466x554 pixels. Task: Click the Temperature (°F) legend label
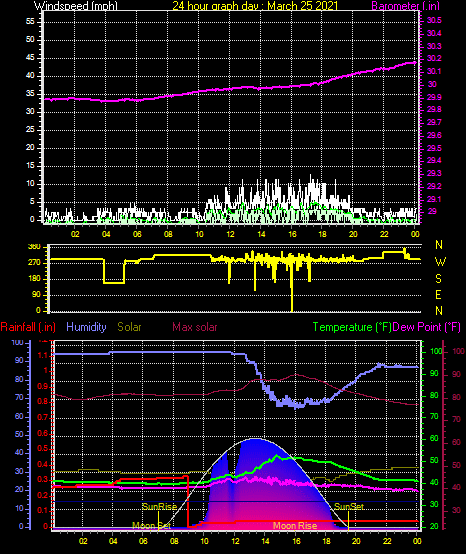352,327
